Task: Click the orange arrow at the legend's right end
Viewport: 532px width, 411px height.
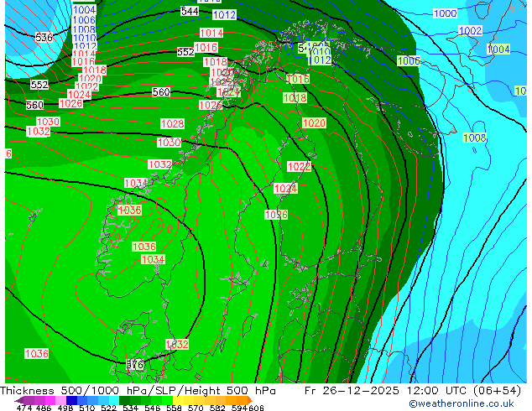Action: [250, 400]
